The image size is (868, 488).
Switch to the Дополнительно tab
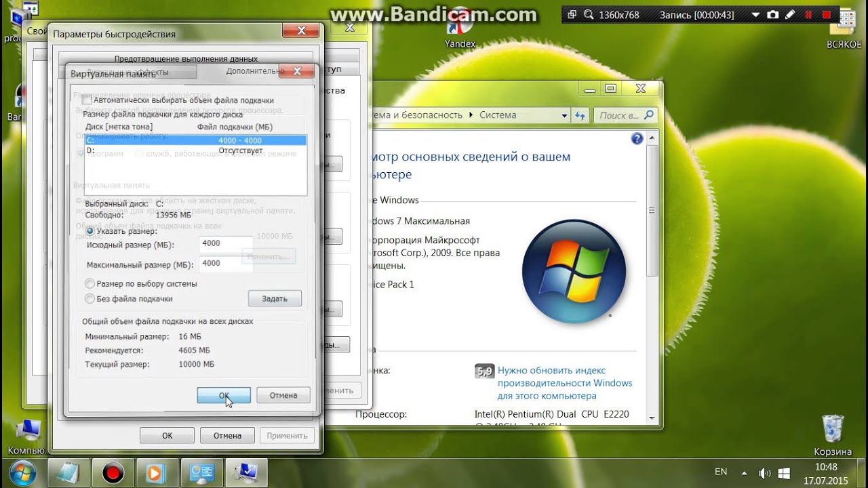(x=256, y=70)
